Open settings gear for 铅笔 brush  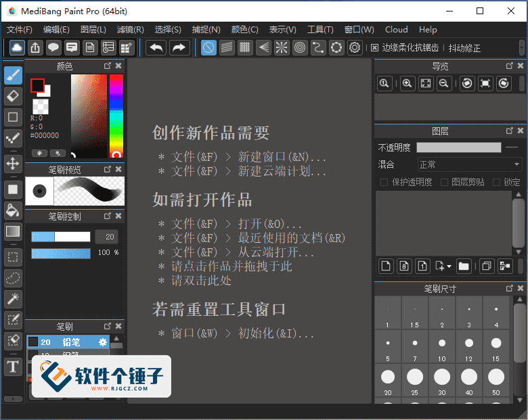tap(103, 342)
